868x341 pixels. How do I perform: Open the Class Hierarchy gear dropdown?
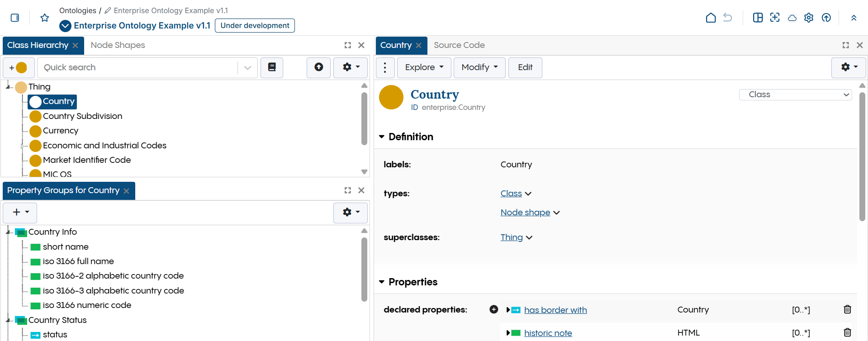[x=351, y=67]
